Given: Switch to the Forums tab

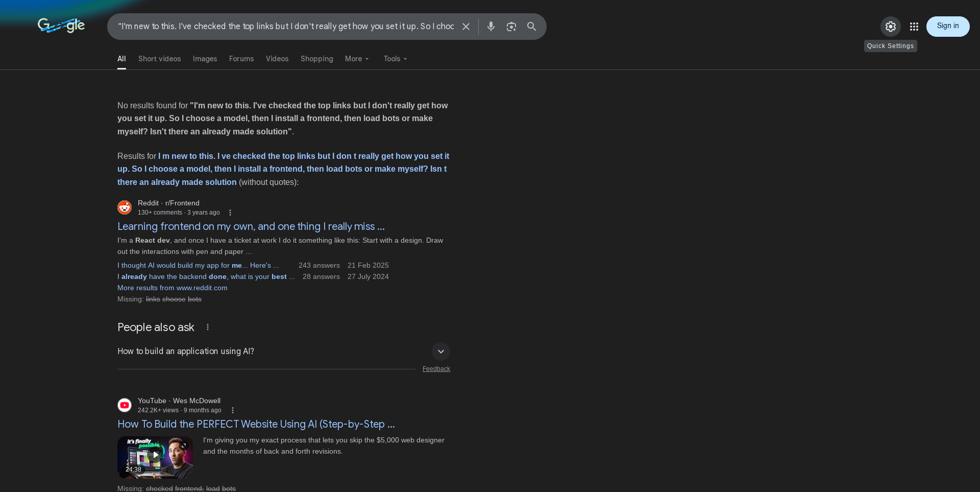Looking at the screenshot, I should pyautogui.click(x=241, y=59).
